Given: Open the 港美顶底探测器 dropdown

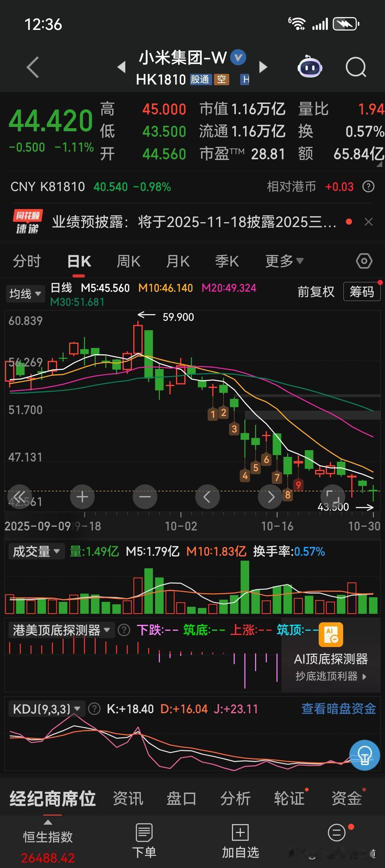Looking at the screenshot, I should (x=61, y=630).
